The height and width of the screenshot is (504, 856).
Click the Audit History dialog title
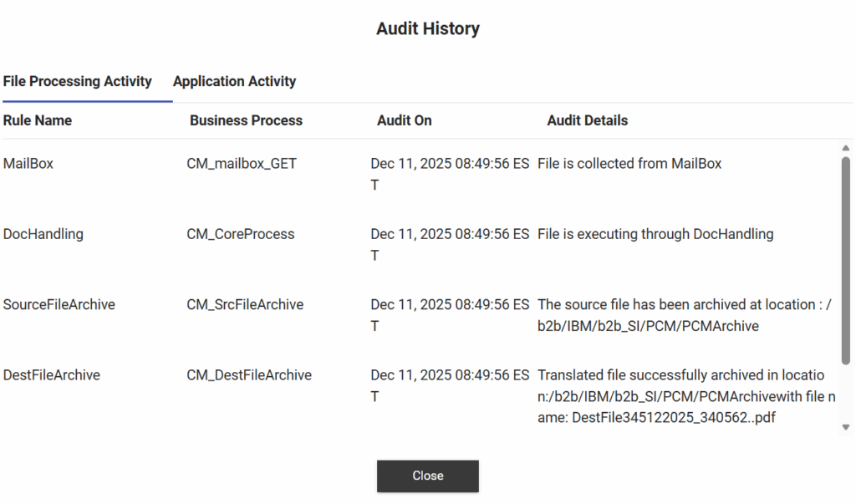coord(428,28)
